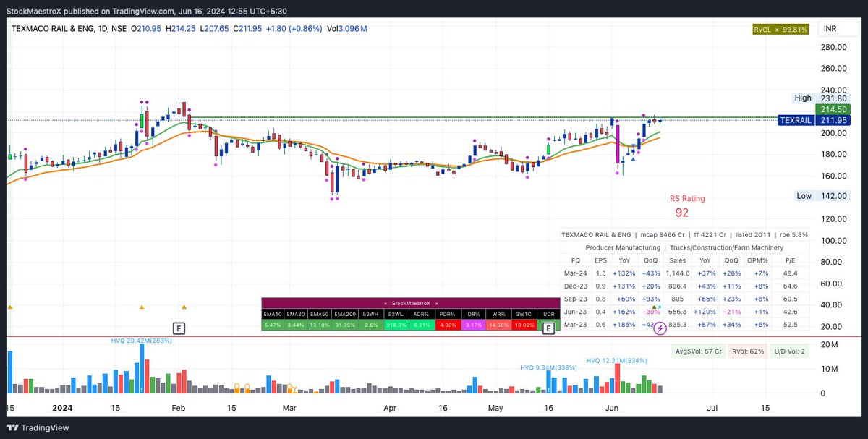Click the 3WTC value 13.02%
This screenshot has width=868, height=439.
524,325
